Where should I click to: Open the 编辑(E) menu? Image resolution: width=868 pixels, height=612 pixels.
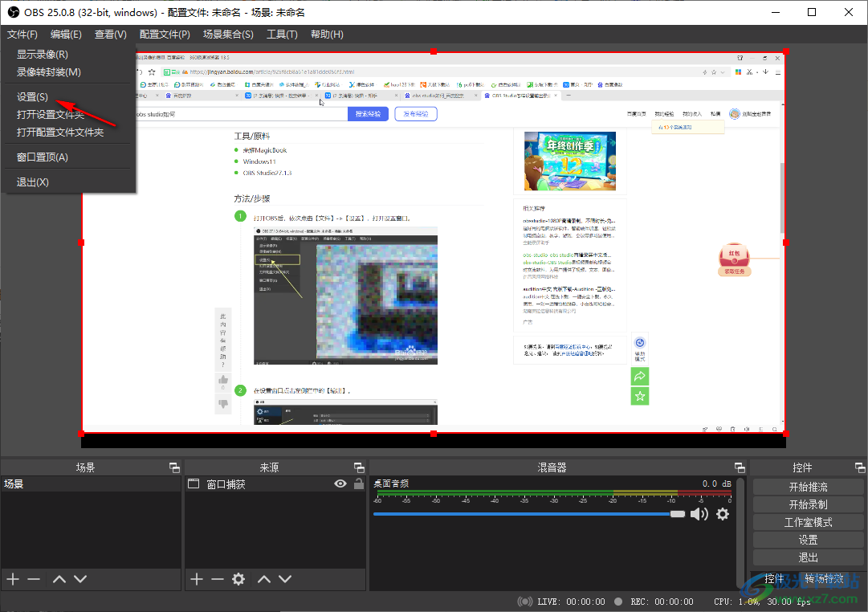click(x=66, y=35)
